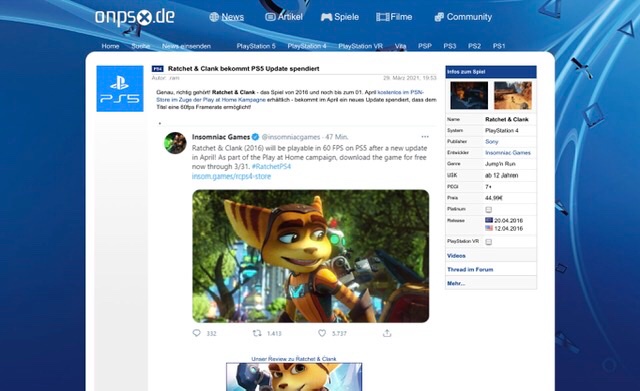The width and height of the screenshot is (640, 391).
Task: Click the onpsx.de site logo
Action: pyautogui.click(x=135, y=17)
